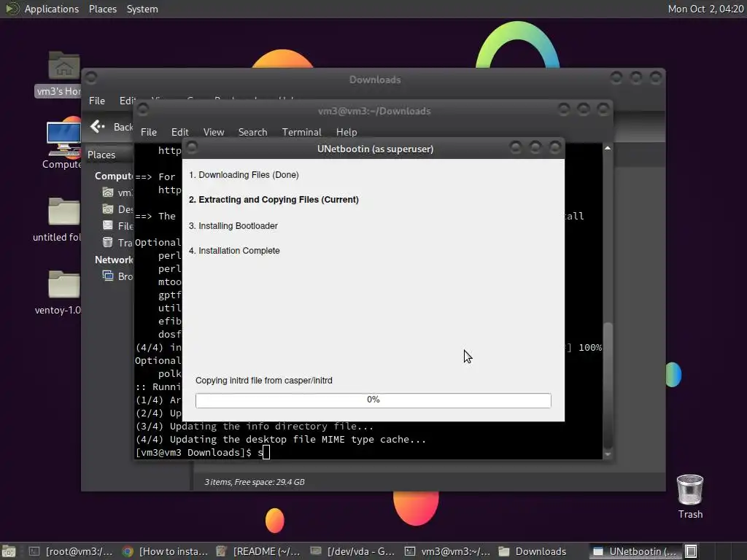Click the Downloads window title bar

tap(374, 79)
